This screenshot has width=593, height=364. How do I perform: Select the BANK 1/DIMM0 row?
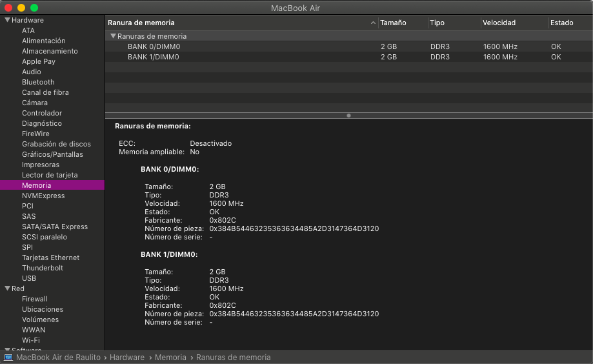(348, 57)
